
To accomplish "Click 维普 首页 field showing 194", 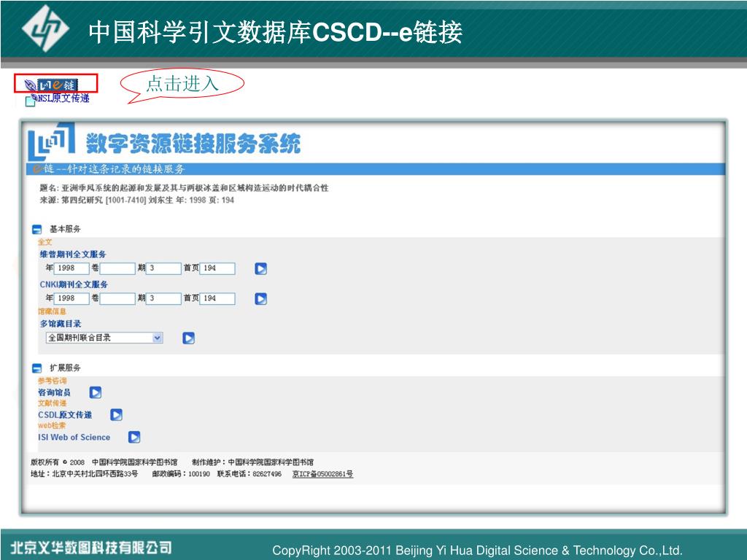I will [217, 268].
